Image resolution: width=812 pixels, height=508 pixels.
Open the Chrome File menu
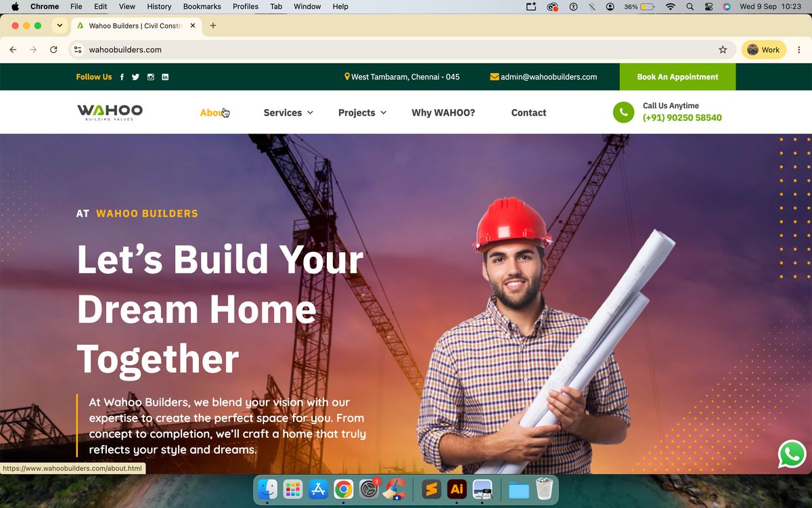(x=76, y=6)
